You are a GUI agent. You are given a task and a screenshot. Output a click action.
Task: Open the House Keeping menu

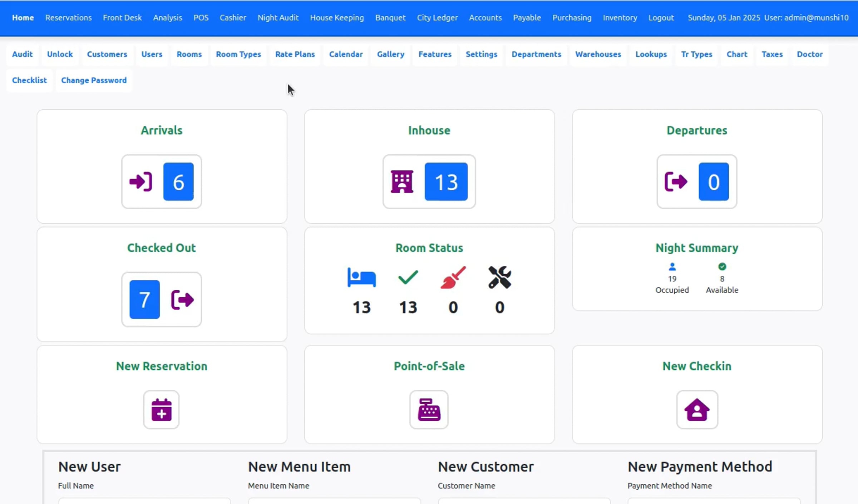[x=337, y=18]
